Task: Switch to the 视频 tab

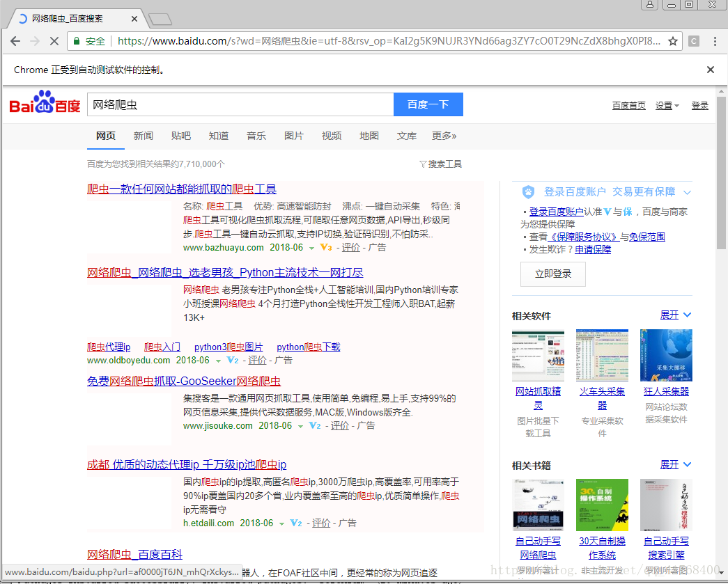Action: coord(332,136)
